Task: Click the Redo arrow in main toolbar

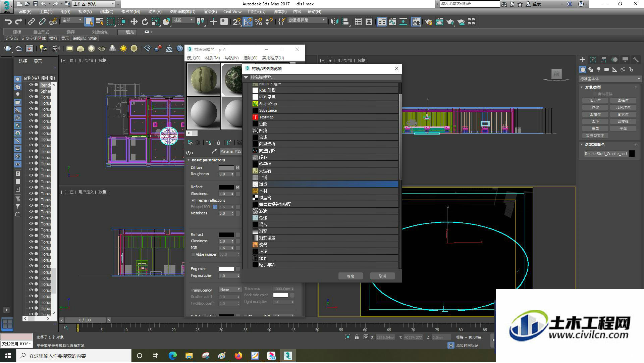Action: click(x=19, y=22)
